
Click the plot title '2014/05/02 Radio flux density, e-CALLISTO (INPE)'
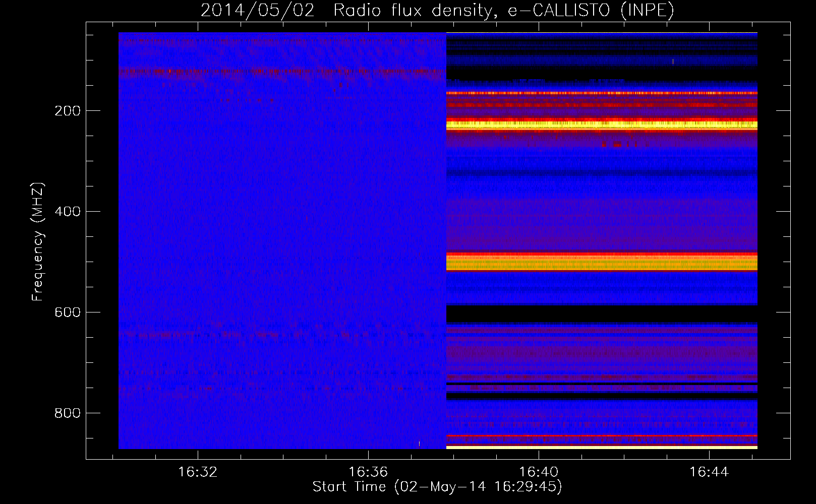[x=437, y=10]
